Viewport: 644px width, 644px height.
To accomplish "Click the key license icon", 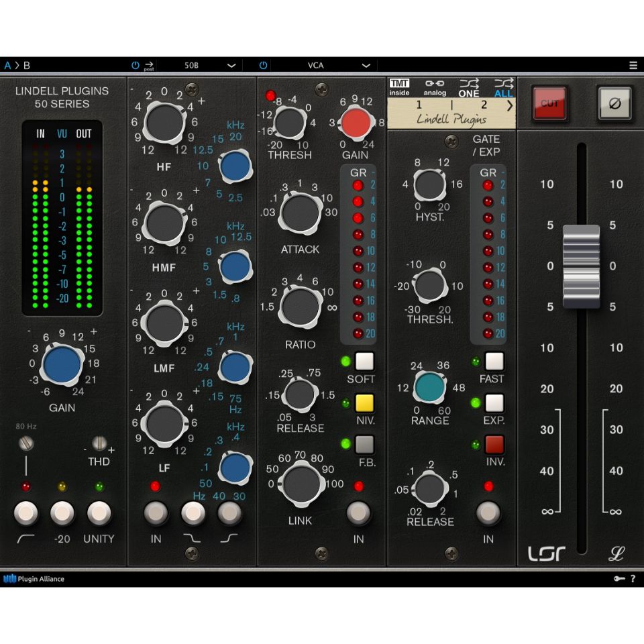I will click(619, 579).
